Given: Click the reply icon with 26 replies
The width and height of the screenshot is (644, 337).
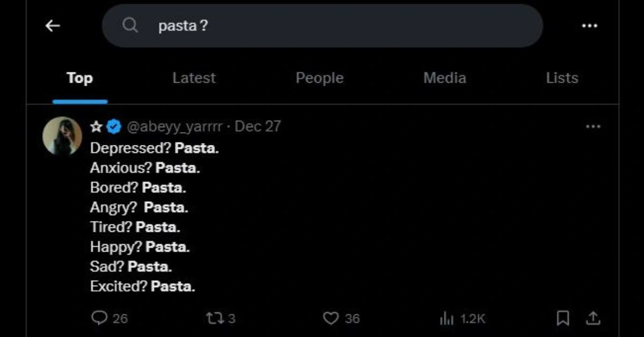Looking at the screenshot, I should click(x=100, y=318).
